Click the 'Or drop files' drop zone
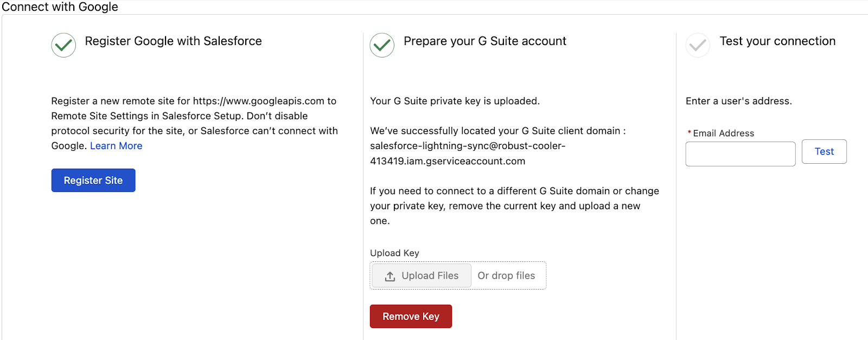Image resolution: width=868 pixels, height=340 pixels. pos(506,275)
